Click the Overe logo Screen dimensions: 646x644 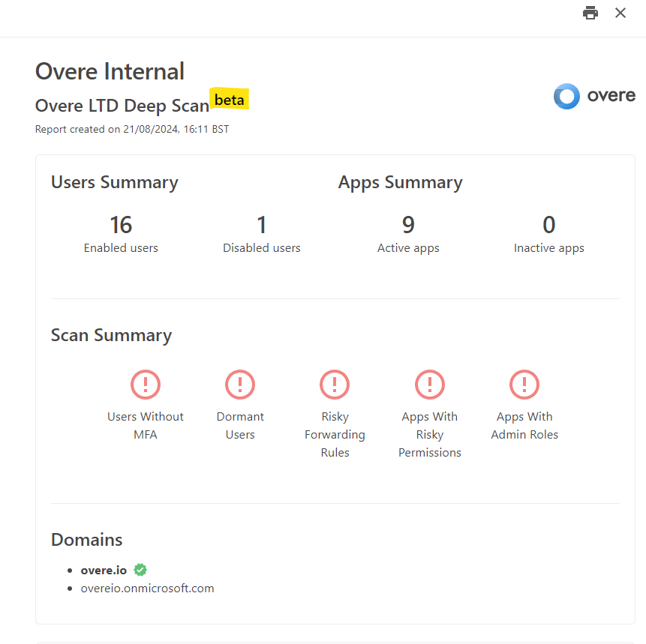point(594,96)
